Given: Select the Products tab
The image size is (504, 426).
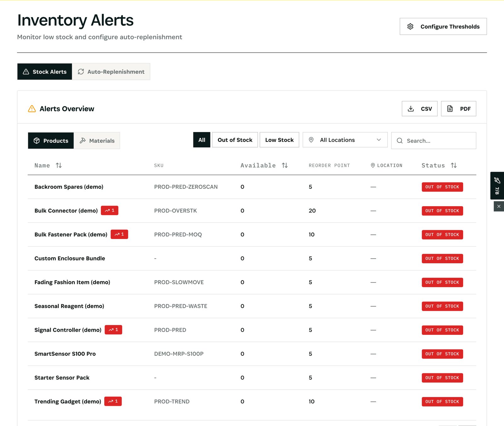Looking at the screenshot, I should pyautogui.click(x=51, y=141).
